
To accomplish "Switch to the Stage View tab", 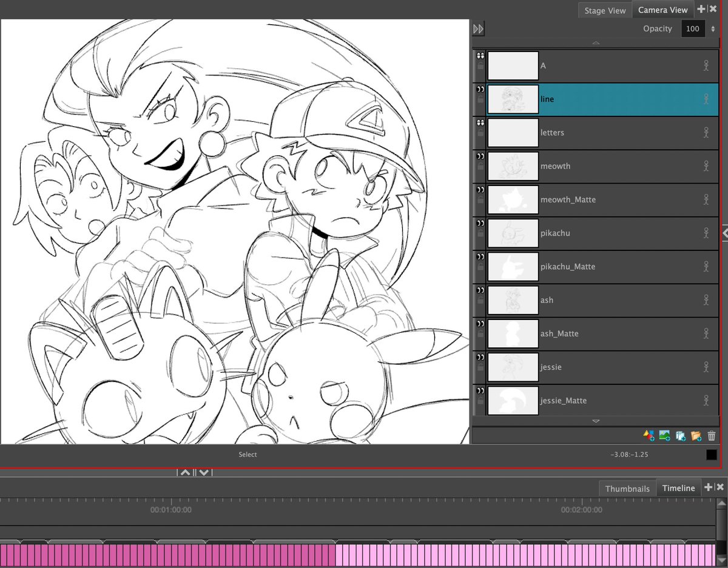I will pos(605,10).
